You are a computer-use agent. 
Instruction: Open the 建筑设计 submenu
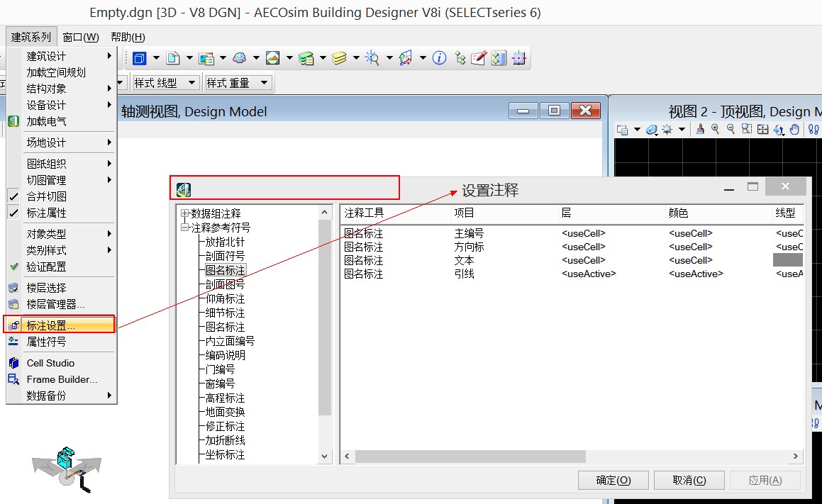pyautogui.click(x=60, y=56)
